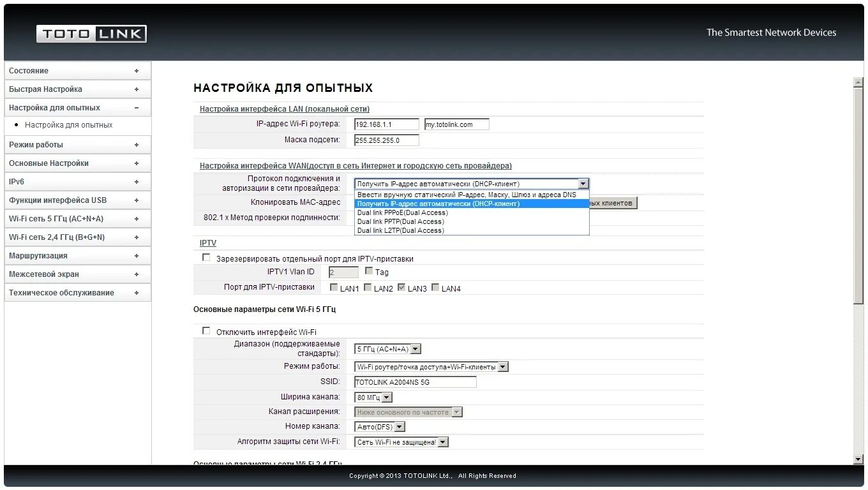Choose Dual link L2TP(Dual Access) option

pos(472,230)
